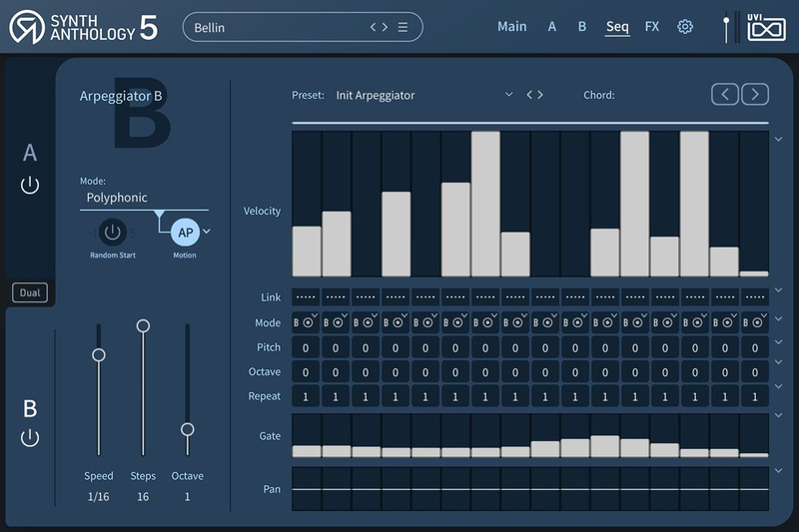Enable Dual mode button

30,292
